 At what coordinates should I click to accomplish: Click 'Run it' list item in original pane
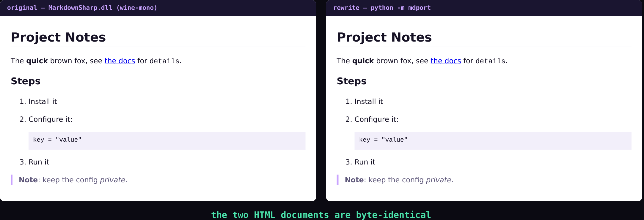[39, 162]
